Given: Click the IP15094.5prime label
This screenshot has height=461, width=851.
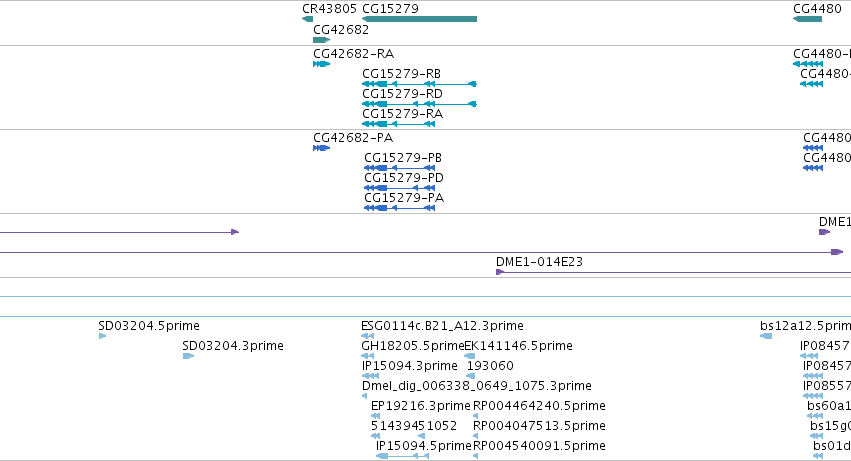Looking at the screenshot, I should tap(423, 446).
